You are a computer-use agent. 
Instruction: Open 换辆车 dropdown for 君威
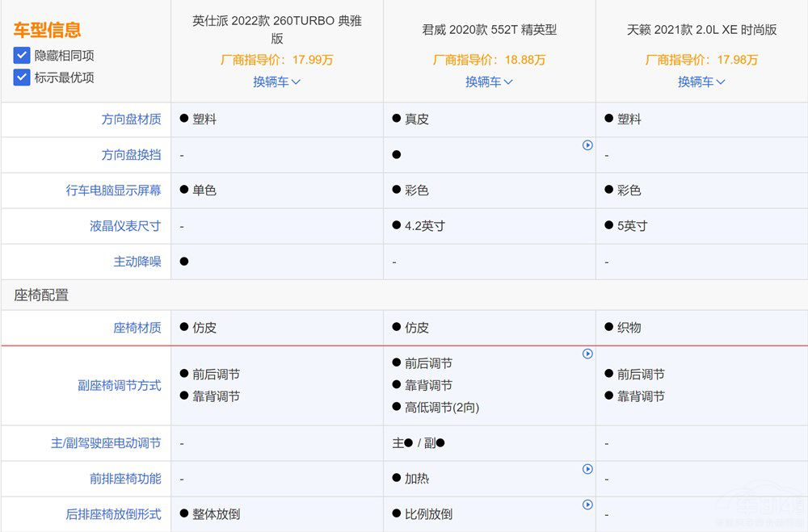click(x=489, y=82)
